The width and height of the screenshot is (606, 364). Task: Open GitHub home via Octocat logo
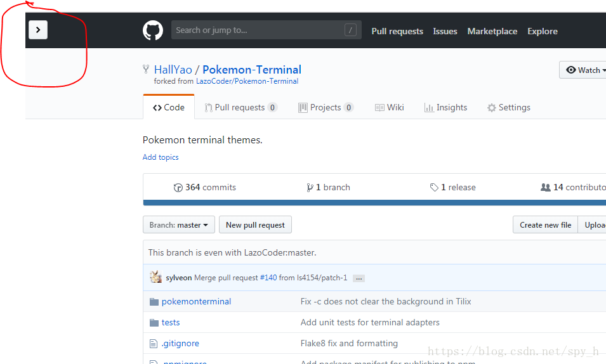pos(153,30)
